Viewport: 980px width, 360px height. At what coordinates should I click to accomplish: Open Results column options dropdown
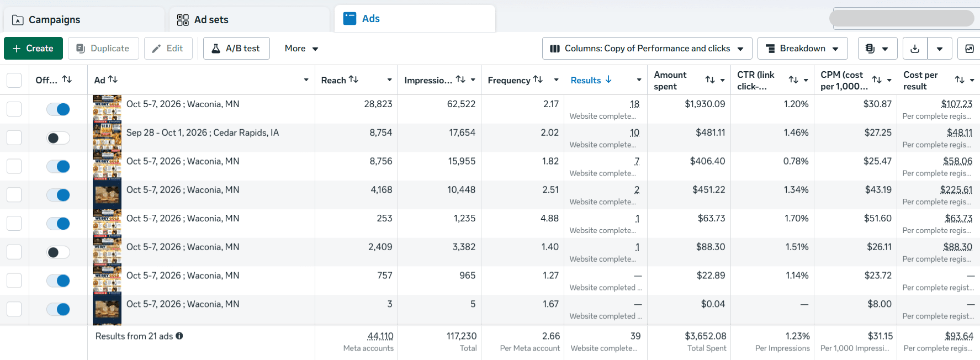tap(639, 80)
